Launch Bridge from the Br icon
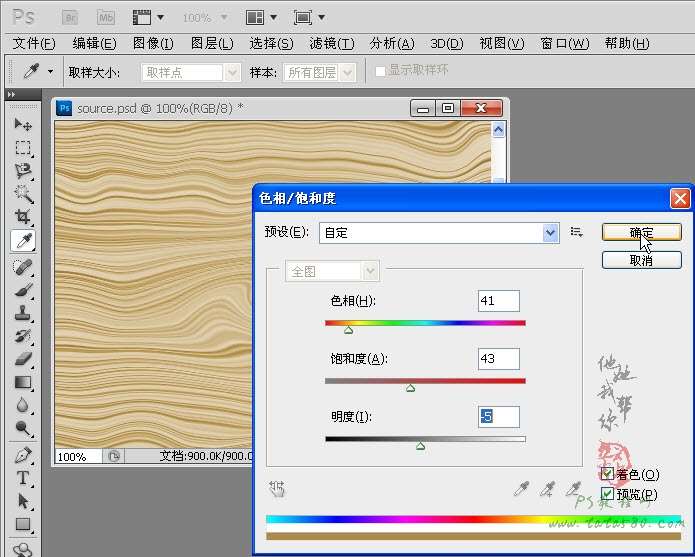The height and width of the screenshot is (557, 695). [x=72, y=18]
